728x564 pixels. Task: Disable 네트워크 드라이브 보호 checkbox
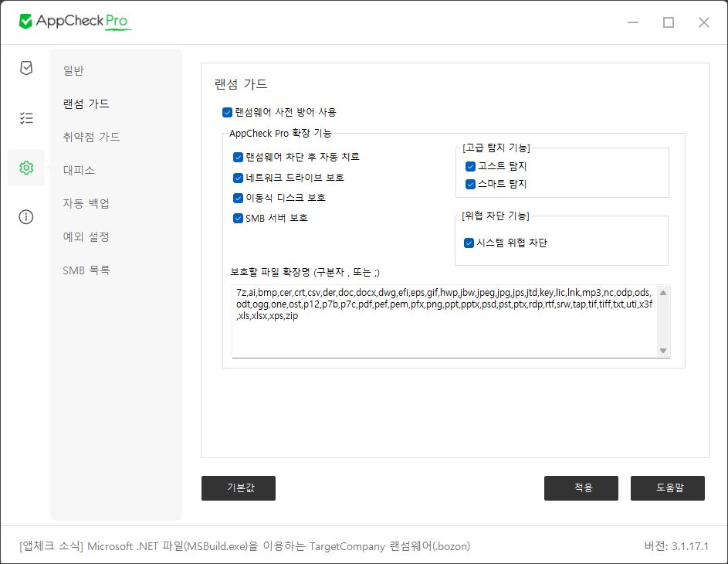click(238, 178)
